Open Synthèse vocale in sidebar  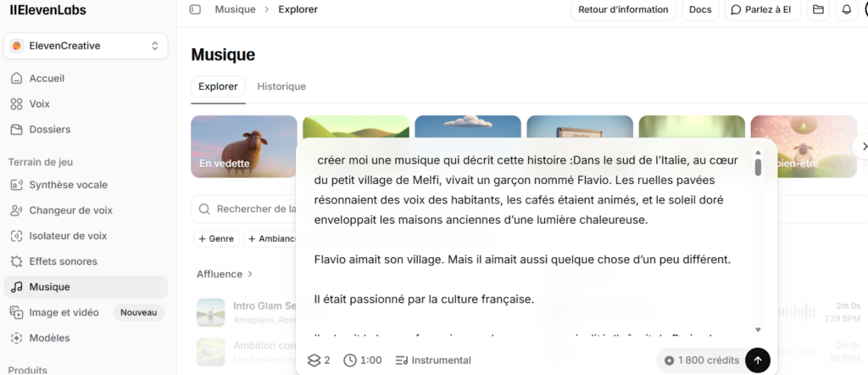(x=68, y=185)
